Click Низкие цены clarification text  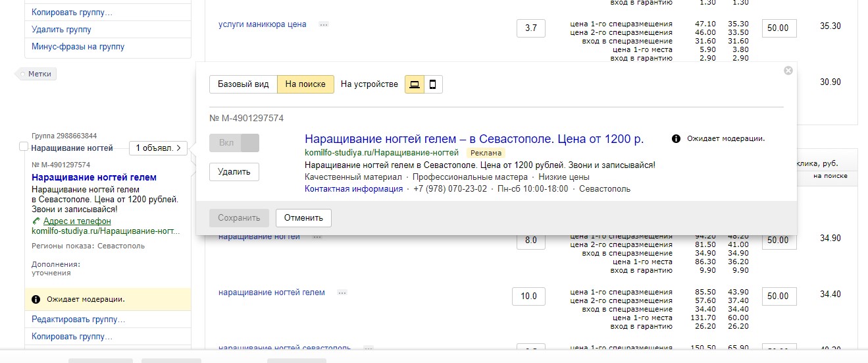click(564, 177)
